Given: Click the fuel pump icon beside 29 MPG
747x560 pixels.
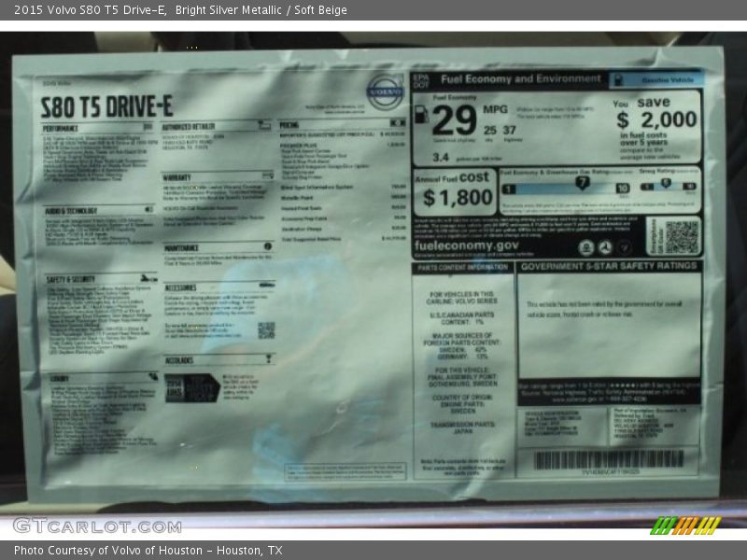Looking at the screenshot, I should (421, 114).
